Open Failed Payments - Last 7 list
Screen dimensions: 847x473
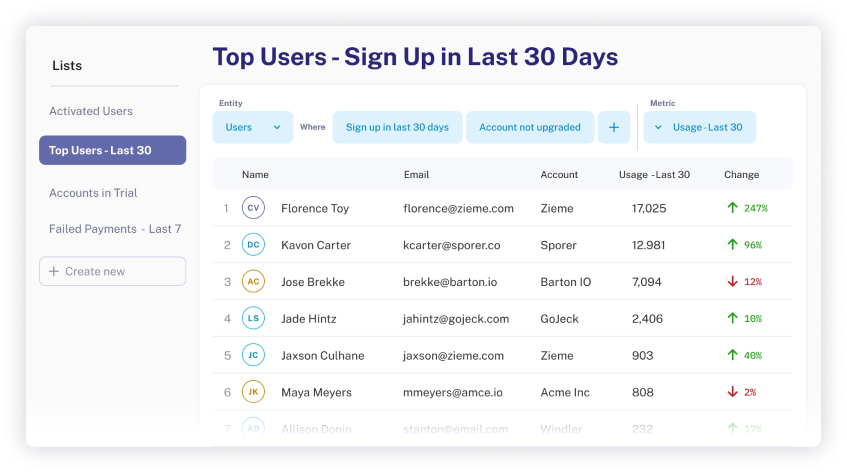coord(115,229)
